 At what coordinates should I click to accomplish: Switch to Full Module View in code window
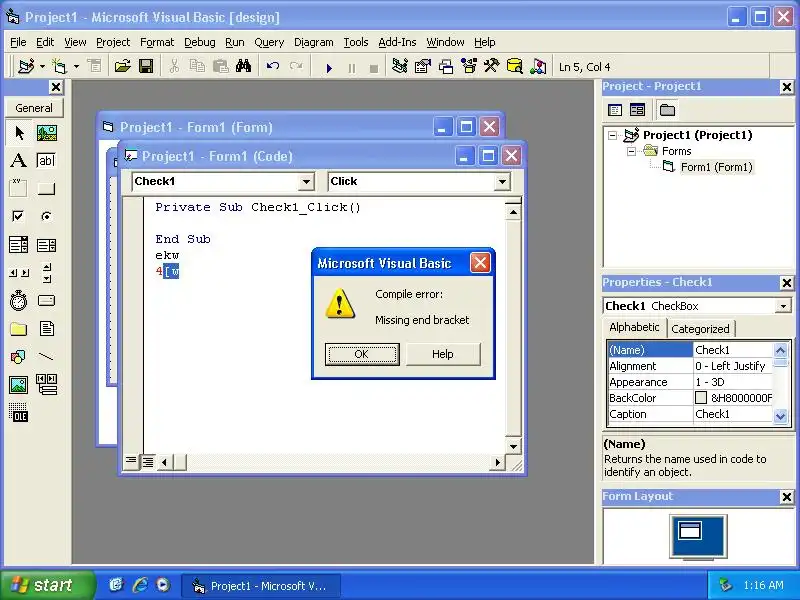pyautogui.click(x=147, y=462)
